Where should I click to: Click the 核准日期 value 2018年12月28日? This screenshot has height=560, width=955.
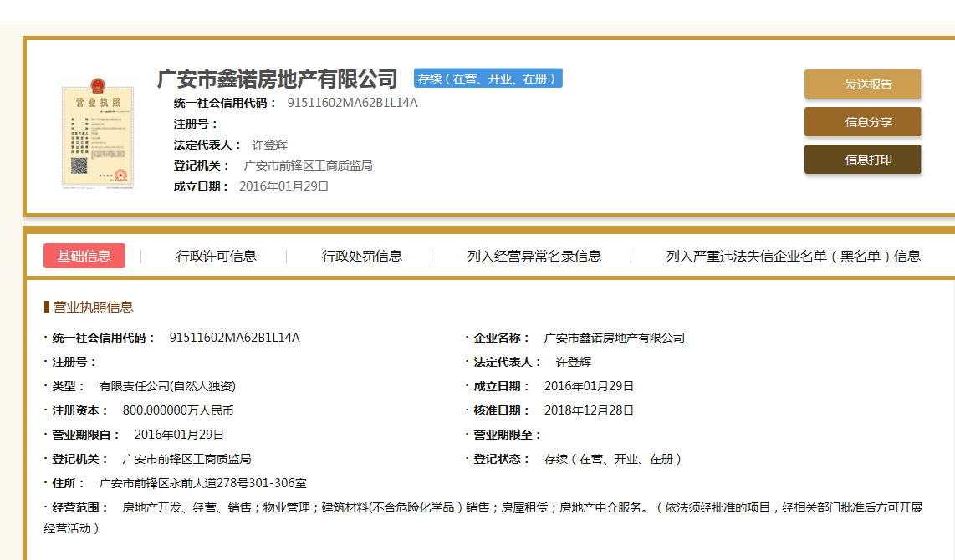(589, 410)
